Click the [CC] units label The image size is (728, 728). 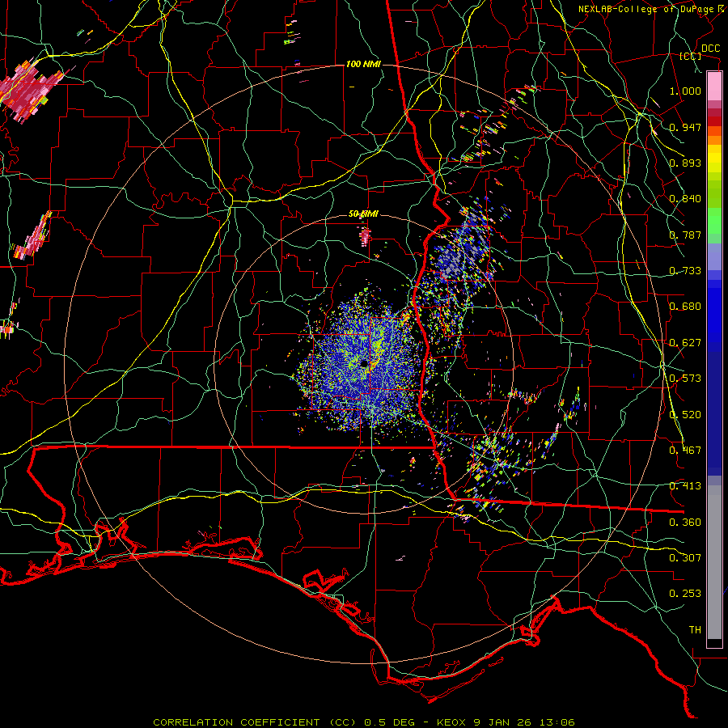[691, 56]
